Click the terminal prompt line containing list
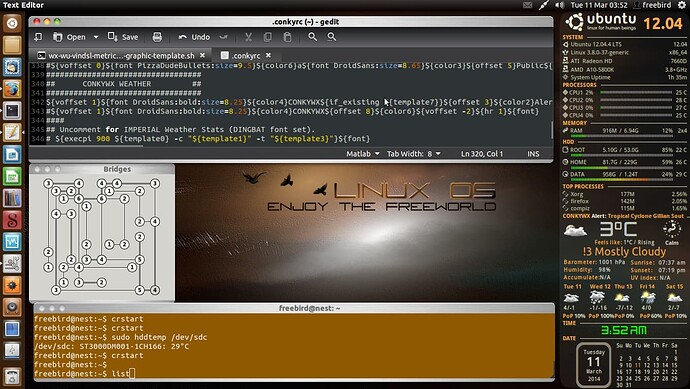This screenshot has width=690, height=389. (84, 374)
